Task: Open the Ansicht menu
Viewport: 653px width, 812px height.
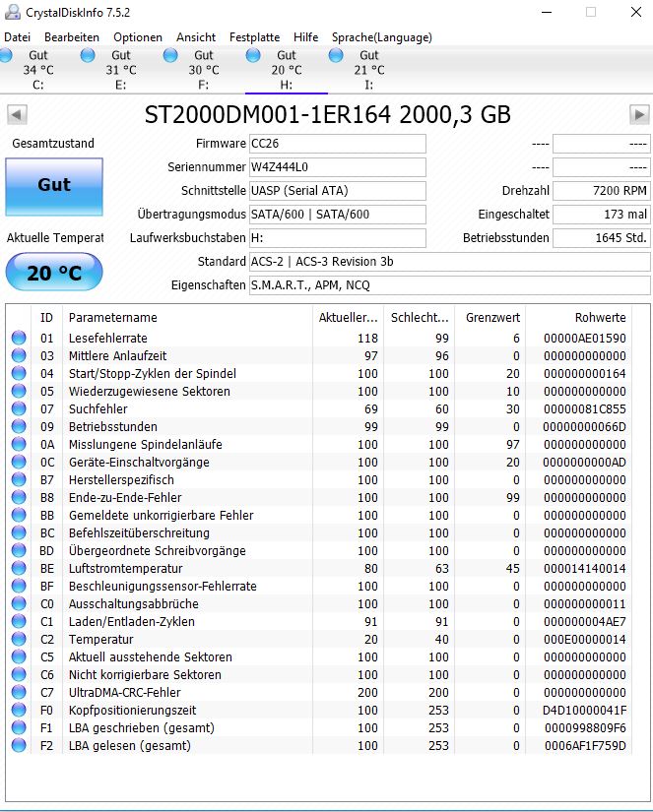Action: click(x=196, y=37)
